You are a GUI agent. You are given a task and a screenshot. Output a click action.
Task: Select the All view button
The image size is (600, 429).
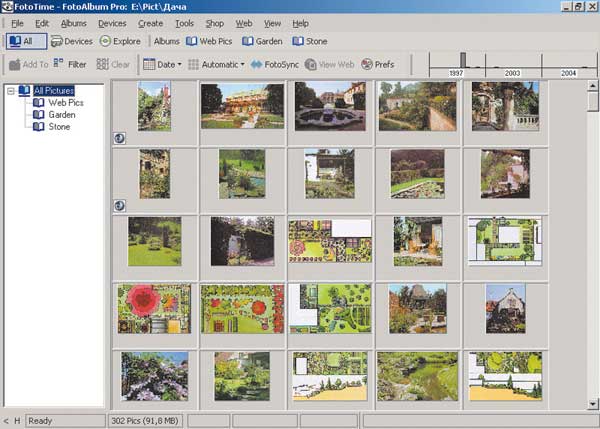[26, 41]
